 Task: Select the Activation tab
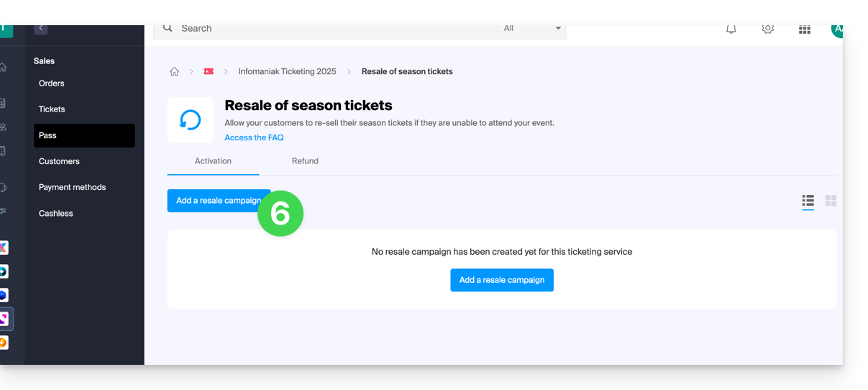(213, 161)
